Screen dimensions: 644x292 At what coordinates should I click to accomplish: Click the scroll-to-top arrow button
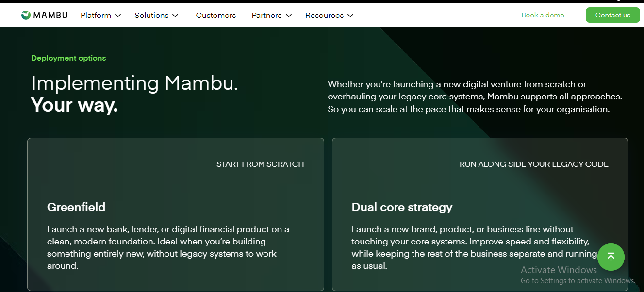tap(611, 257)
